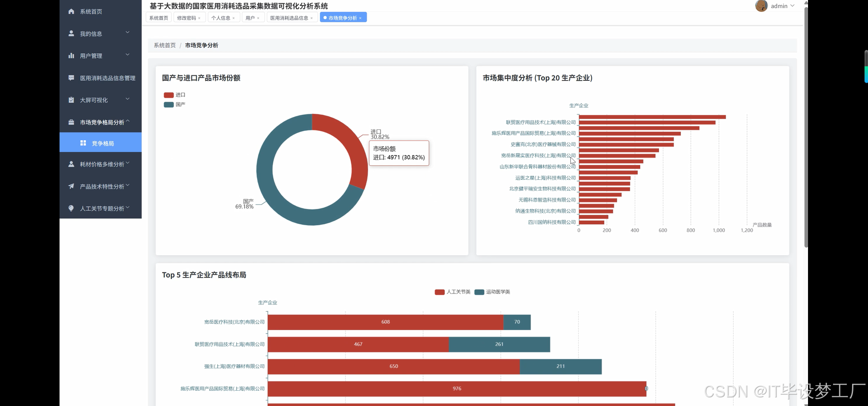Click label 运医之星(上海)科技有限公司
Image resolution: width=868 pixels, height=406 pixels.
click(545, 178)
